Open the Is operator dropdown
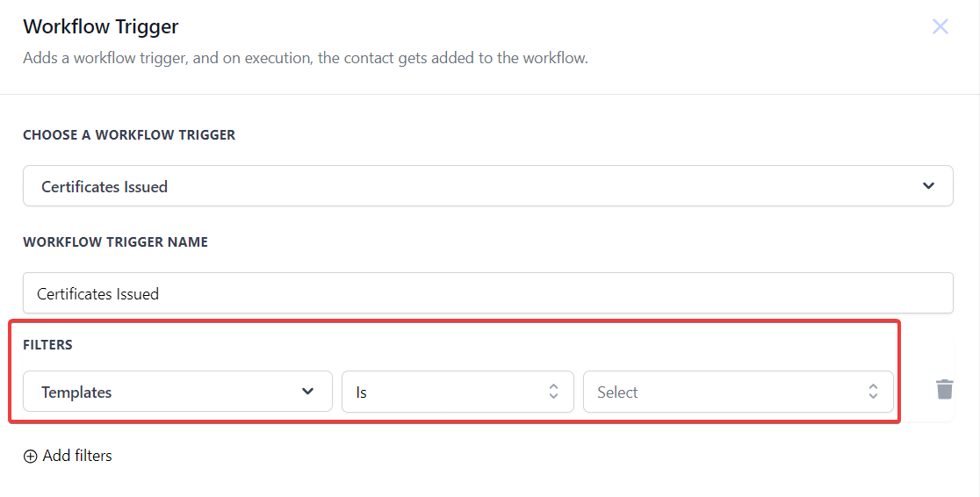The width and height of the screenshot is (980, 497). [457, 392]
